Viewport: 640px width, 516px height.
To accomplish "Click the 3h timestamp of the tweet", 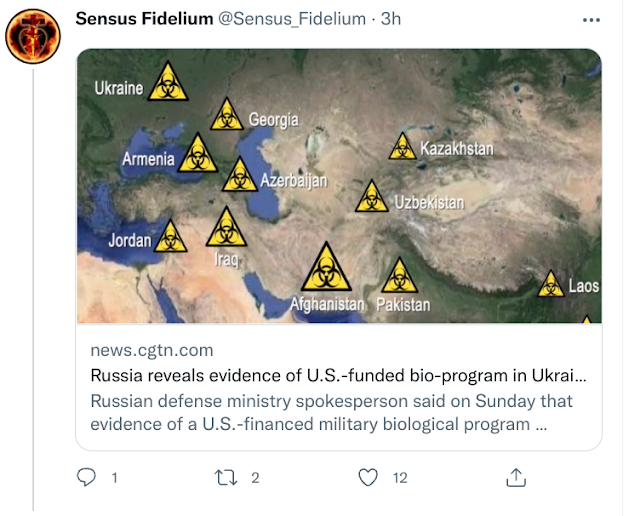I will [391, 19].
